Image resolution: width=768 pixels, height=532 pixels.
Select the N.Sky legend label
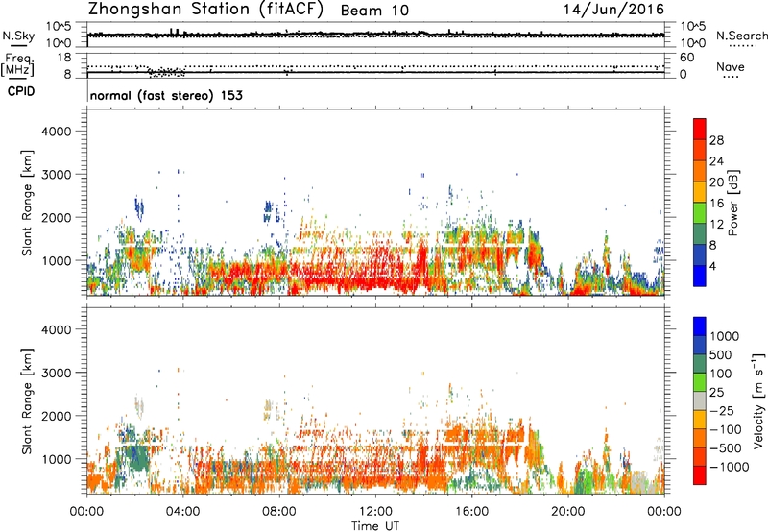click(18, 36)
